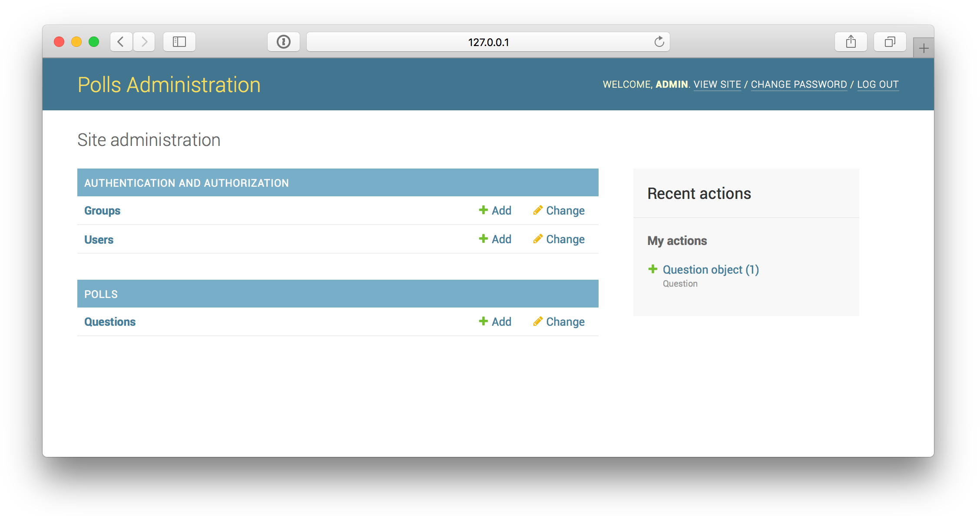Click LOG OUT in the header
This screenshot has width=980, height=516.
pos(878,84)
